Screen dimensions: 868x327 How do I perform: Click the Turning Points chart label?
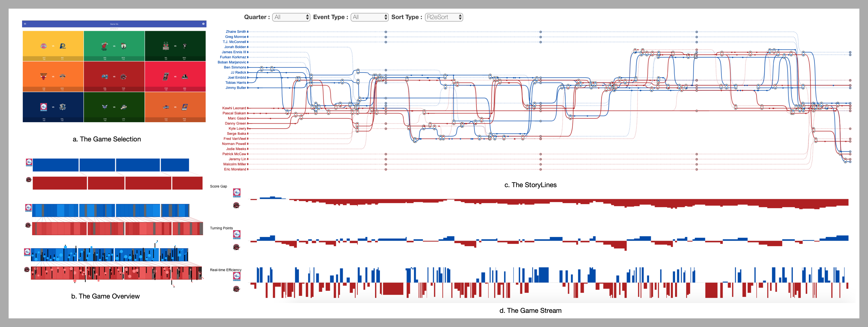click(x=221, y=228)
